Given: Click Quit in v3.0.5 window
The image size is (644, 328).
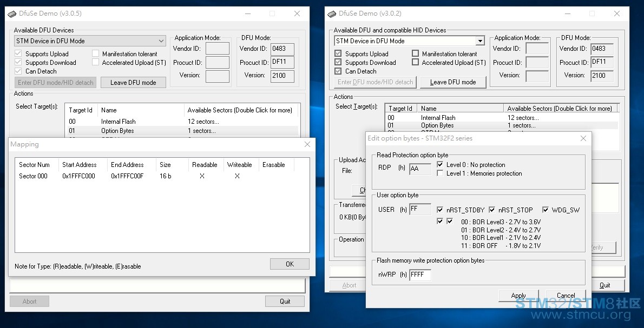Looking at the screenshot, I should 285,302.
